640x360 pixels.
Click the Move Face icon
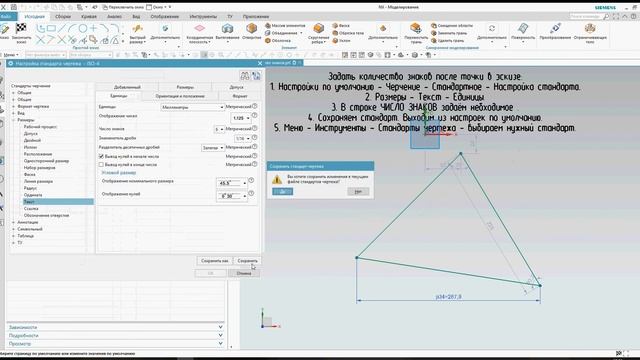(x=416, y=28)
